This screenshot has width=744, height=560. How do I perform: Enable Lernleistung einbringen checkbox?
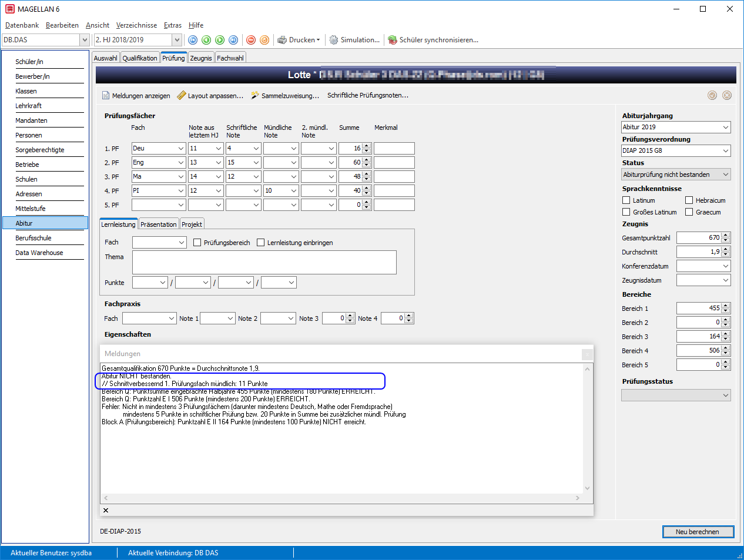[x=261, y=243]
